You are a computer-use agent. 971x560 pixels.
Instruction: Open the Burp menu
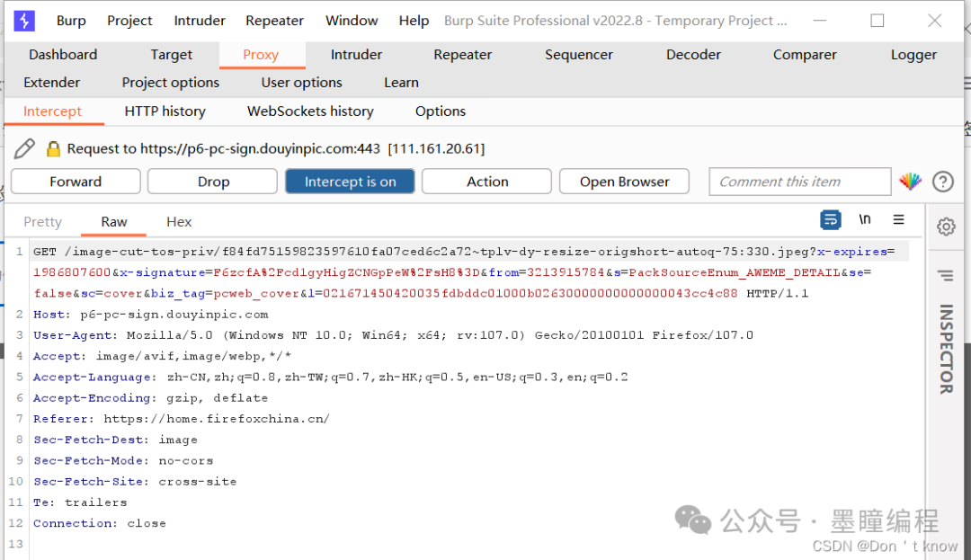(x=71, y=21)
